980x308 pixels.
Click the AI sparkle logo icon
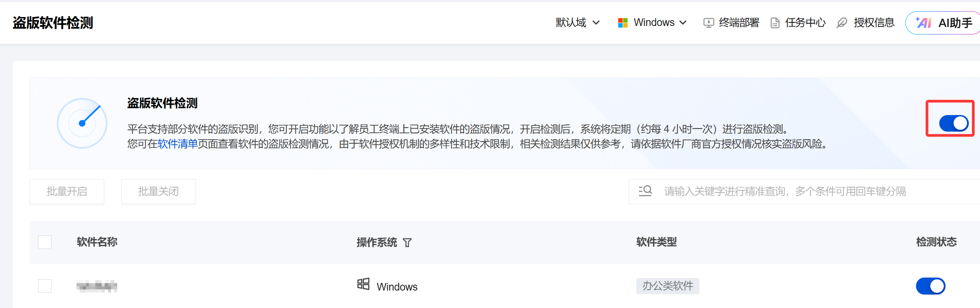[924, 23]
